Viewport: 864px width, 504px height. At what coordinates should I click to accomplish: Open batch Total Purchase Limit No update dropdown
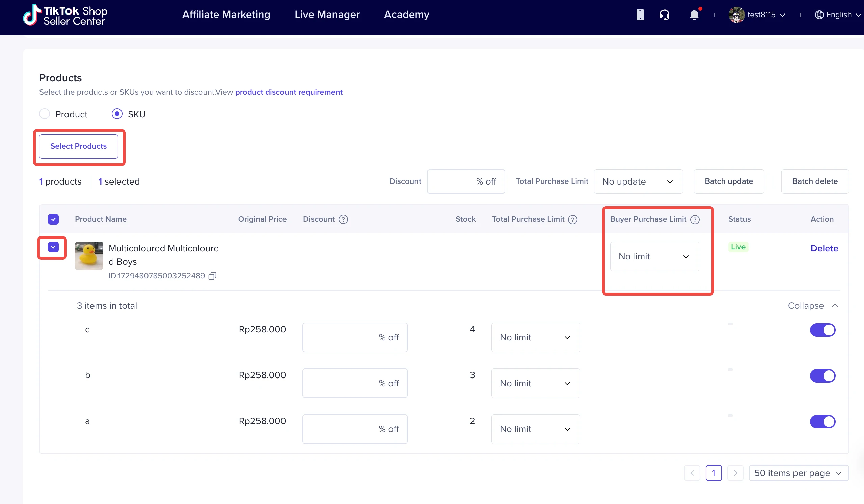(x=638, y=181)
